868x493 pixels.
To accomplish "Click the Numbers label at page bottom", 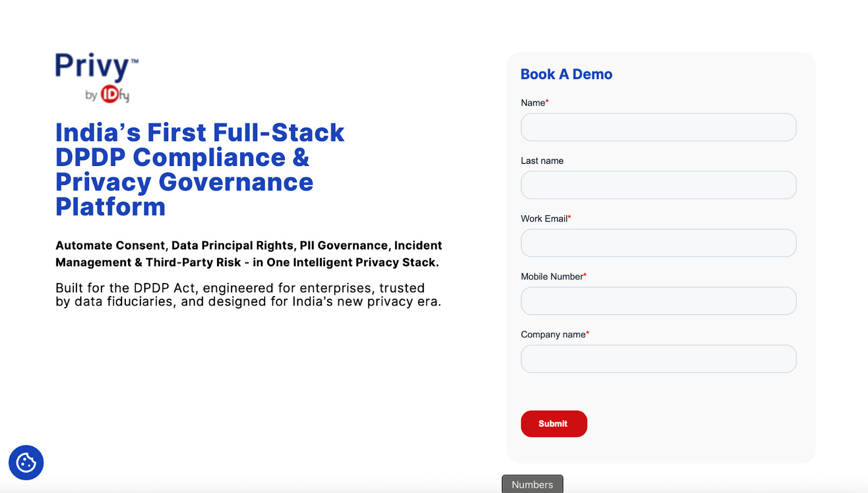I will [532, 484].
